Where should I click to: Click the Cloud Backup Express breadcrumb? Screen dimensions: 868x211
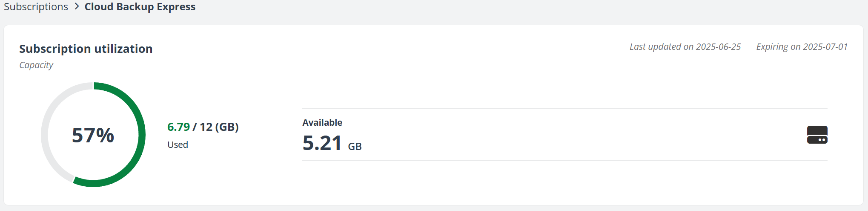click(140, 7)
